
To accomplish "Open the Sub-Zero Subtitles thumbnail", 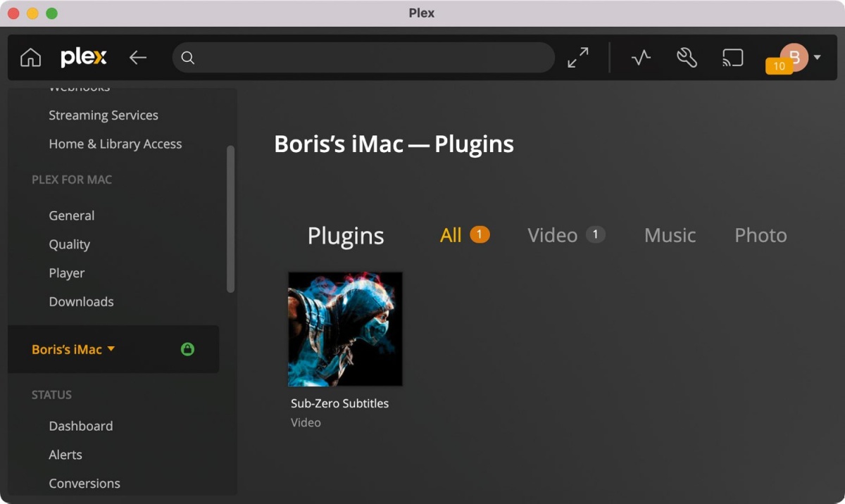I will [345, 329].
